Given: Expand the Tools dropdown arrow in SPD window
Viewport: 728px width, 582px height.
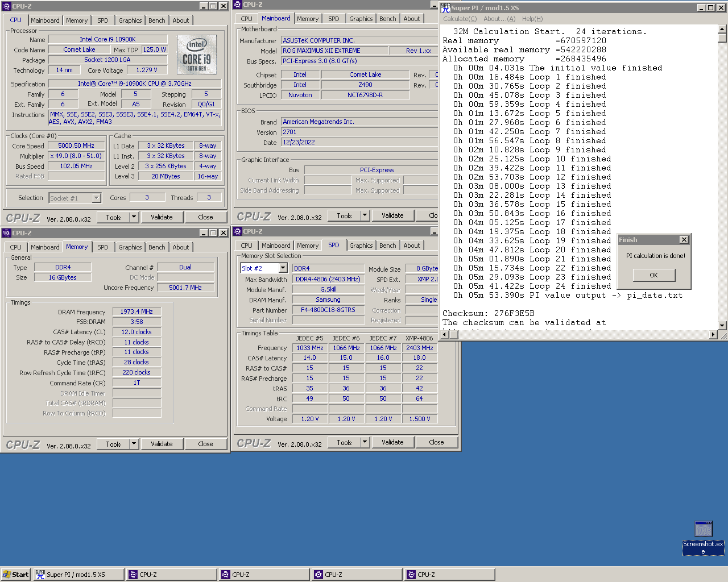Looking at the screenshot, I should click(x=365, y=442).
